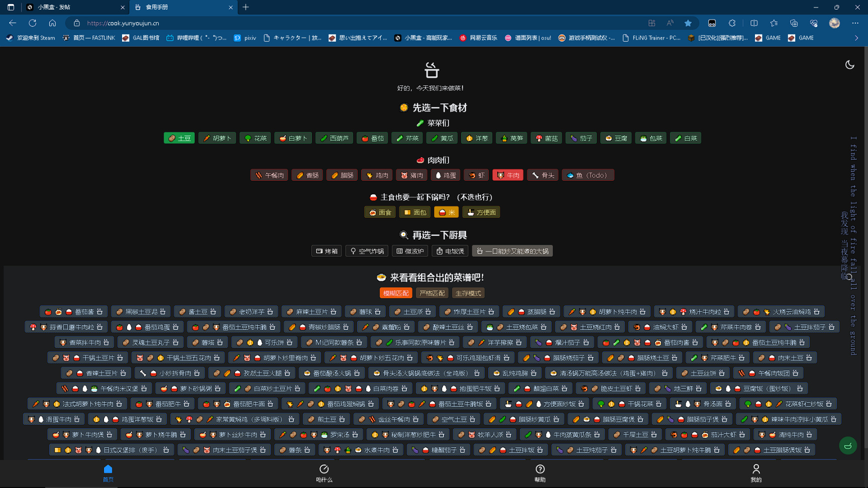Viewport: 868px width, 488px height.
Task: Toggle the 番茄 ingredient
Action: point(373,138)
